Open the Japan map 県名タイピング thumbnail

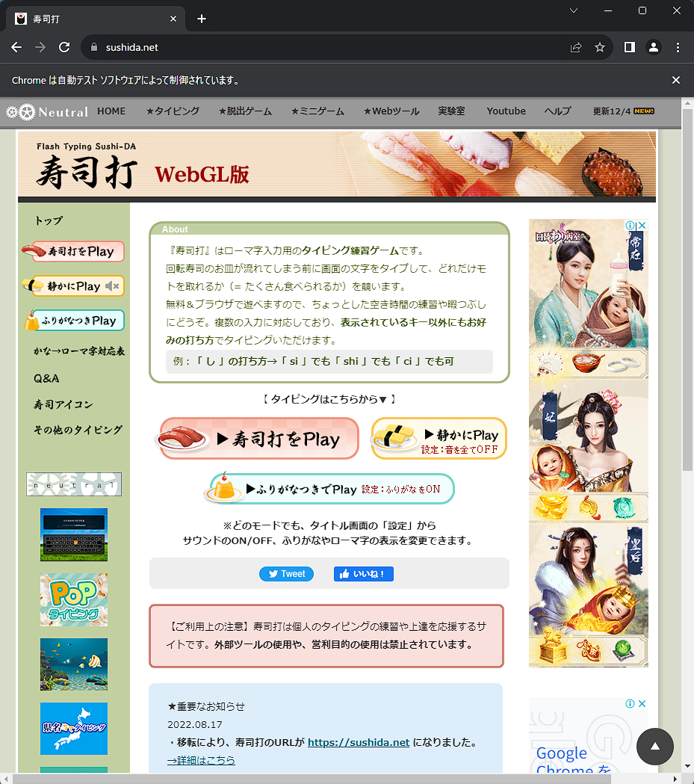(73, 729)
